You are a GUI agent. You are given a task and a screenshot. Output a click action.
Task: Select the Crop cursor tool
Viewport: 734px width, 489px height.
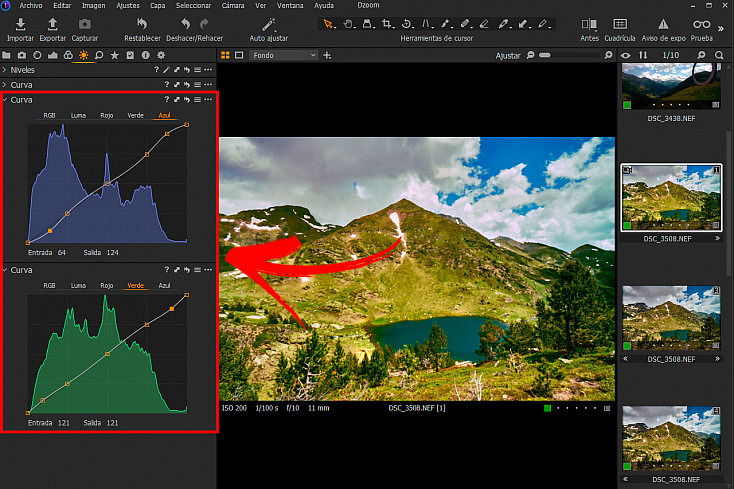click(387, 24)
